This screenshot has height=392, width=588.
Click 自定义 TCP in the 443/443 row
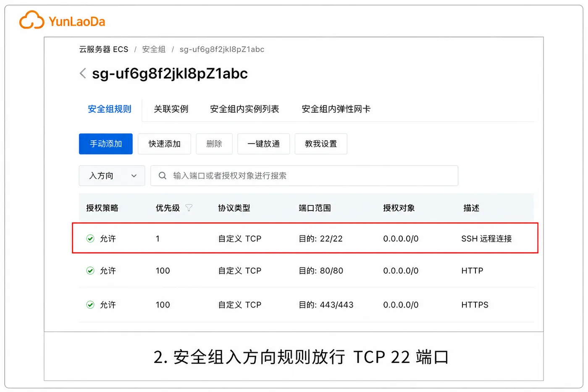click(240, 305)
